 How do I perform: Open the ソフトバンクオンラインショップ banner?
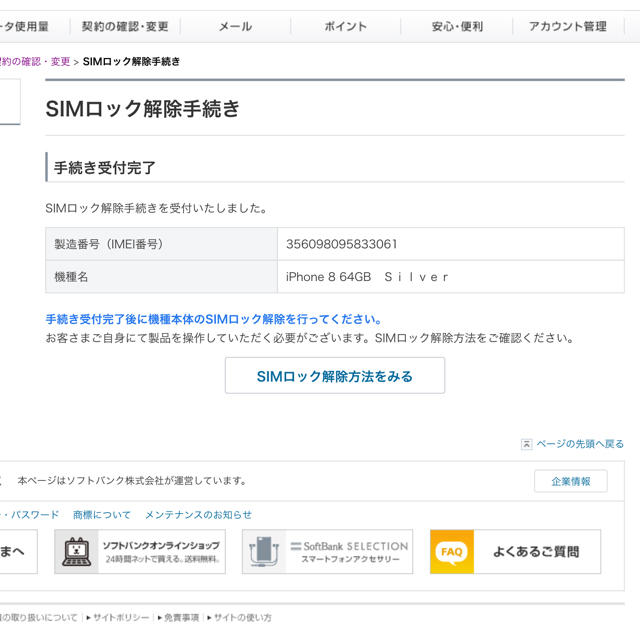coord(140,551)
